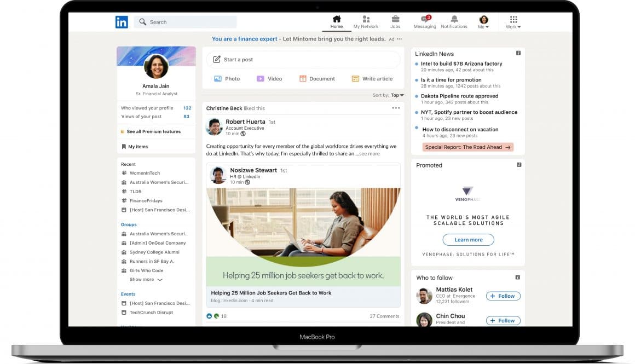Viewport: 635px width, 364px height.
Task: Follow Mattias Kolet
Action: point(503,296)
